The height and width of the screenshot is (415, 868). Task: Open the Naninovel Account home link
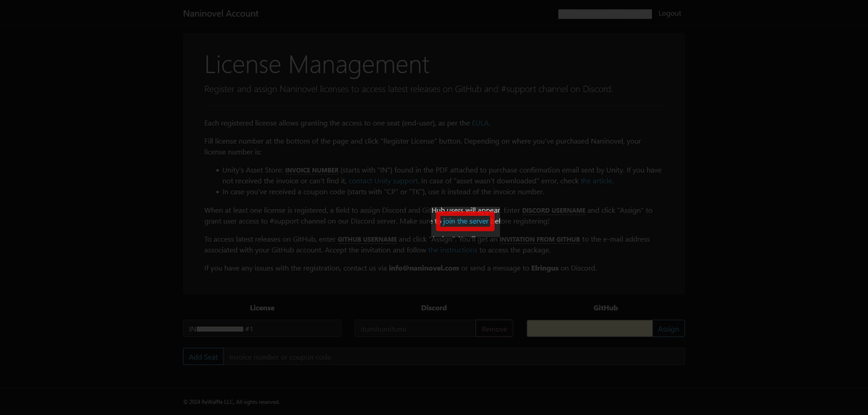click(x=221, y=13)
